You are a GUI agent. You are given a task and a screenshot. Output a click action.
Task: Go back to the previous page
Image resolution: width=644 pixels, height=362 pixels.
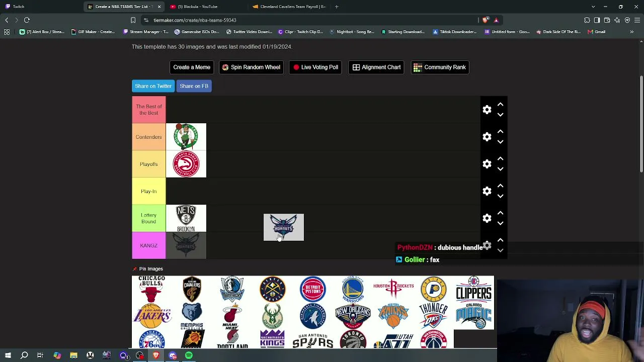(x=7, y=20)
